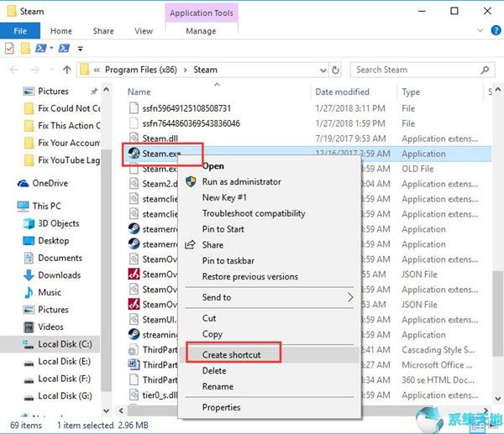Select file ssfn5964912510850873​1
Screen dimensions: 504x434
pos(186,108)
